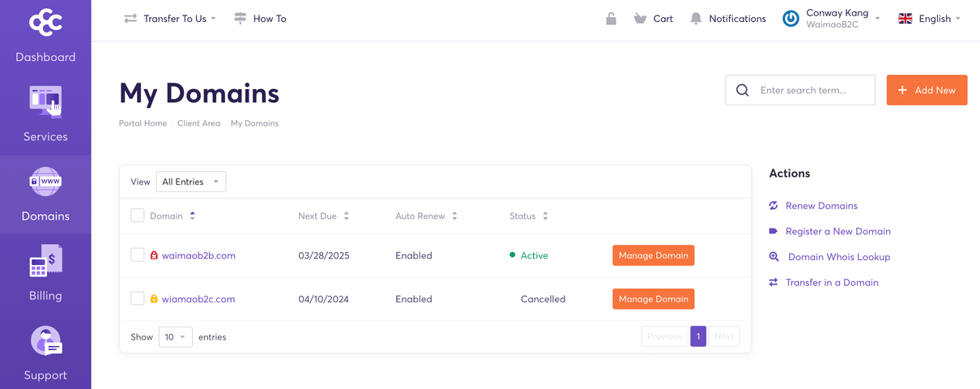Screen dimensions: 980x389
Task: Click Manage Domain for waimaob2b.com
Action: [653, 255]
